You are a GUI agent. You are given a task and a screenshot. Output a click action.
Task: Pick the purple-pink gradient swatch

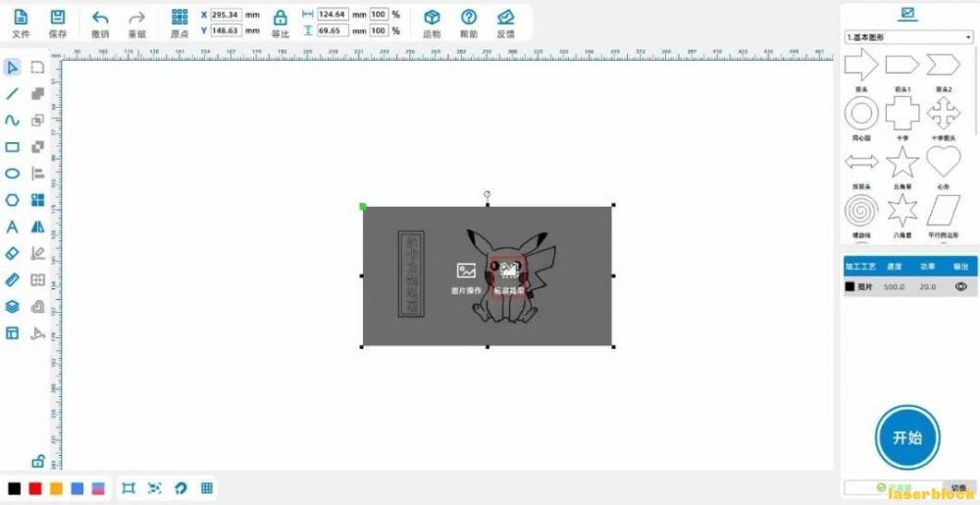pyautogui.click(x=99, y=488)
